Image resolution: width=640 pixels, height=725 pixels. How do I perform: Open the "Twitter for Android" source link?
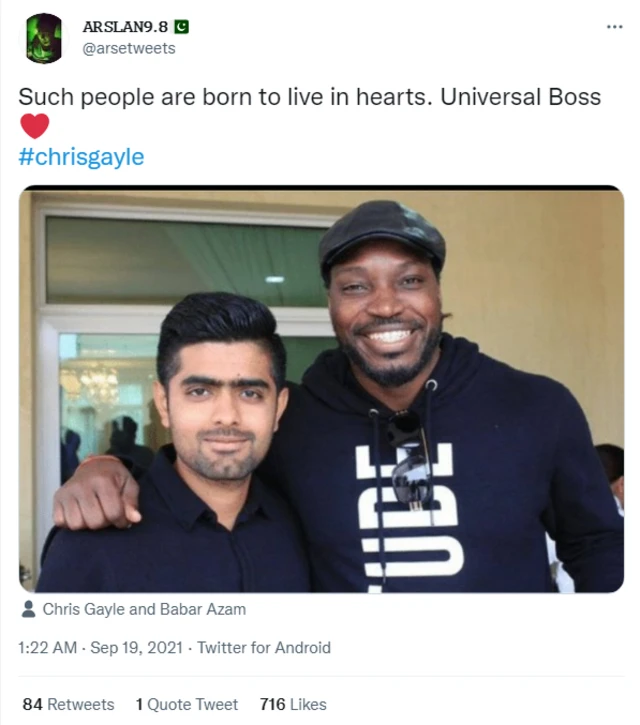pos(263,648)
